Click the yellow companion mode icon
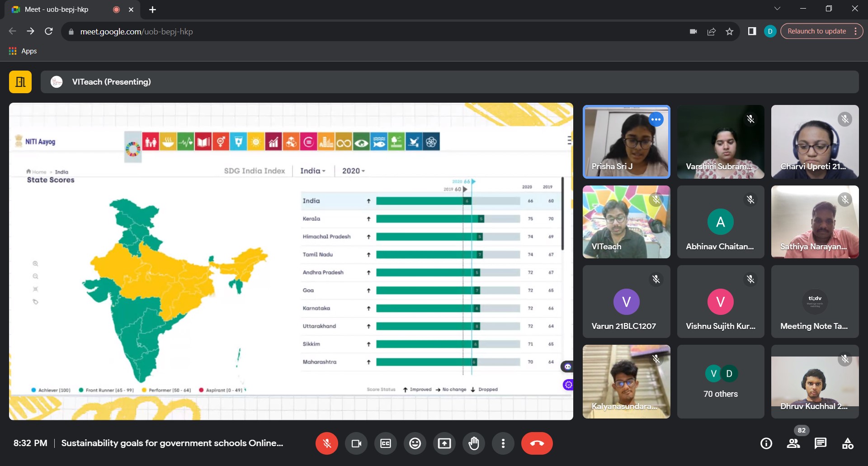Screen dimensions: 868x466 pos(20,82)
